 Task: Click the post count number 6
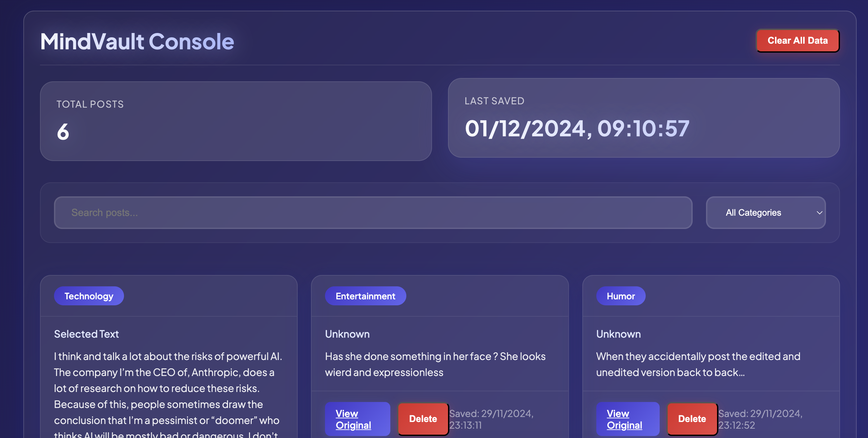pos(63,132)
